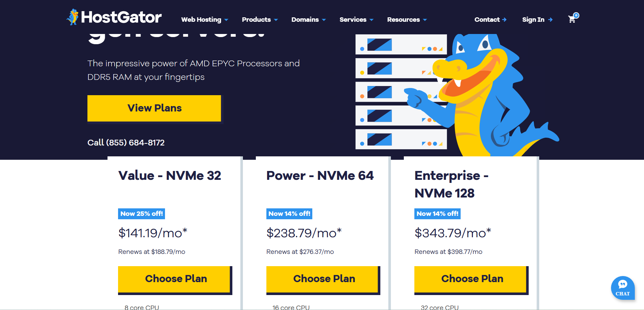The image size is (644, 310).
Task: Expand the Web Hosting dropdown
Action: pos(204,20)
